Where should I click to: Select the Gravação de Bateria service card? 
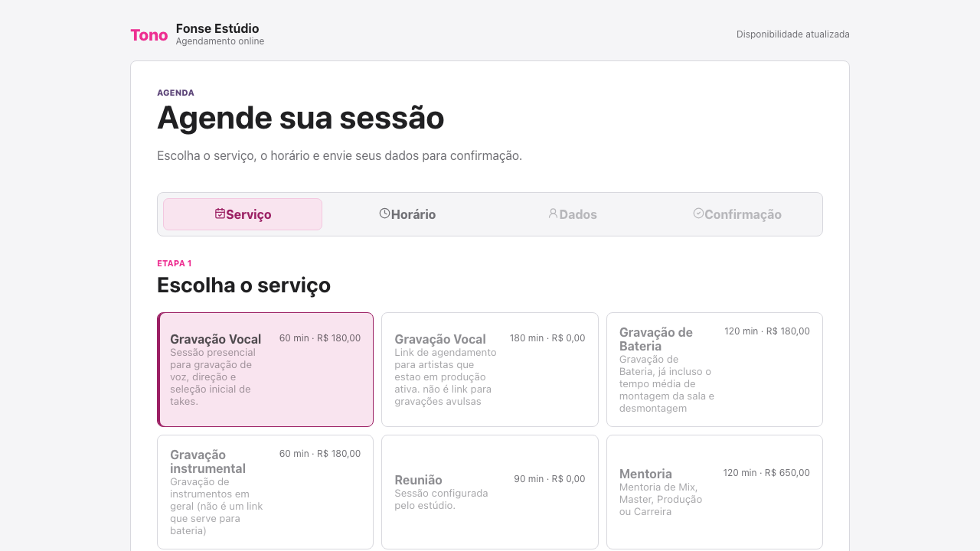(x=714, y=370)
